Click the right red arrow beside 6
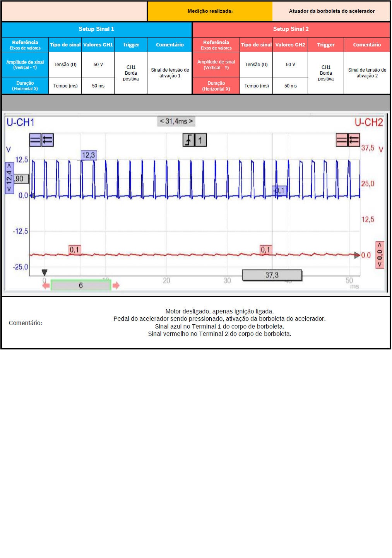Screen dimensions: 392x558 [x=116, y=286]
